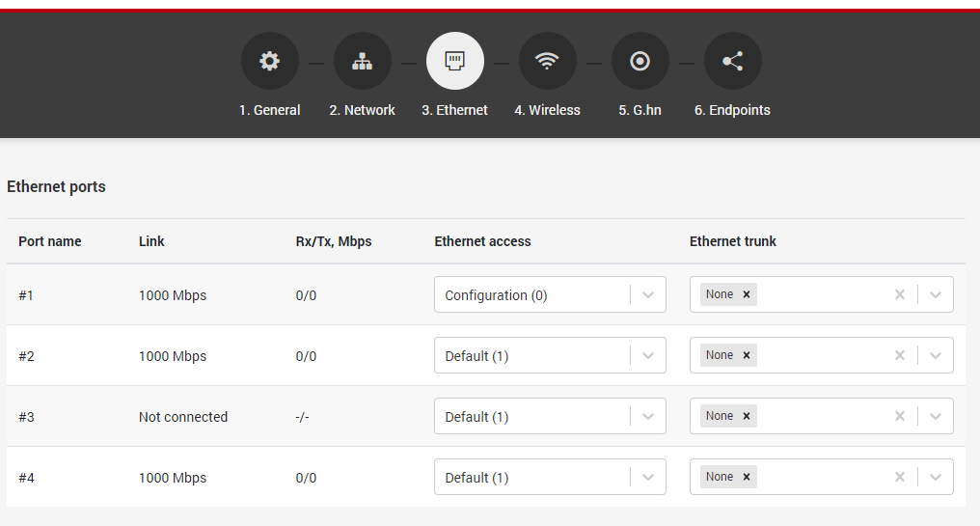The image size is (980, 526).
Task: Clear all trunk values for port #4
Action: click(900, 477)
